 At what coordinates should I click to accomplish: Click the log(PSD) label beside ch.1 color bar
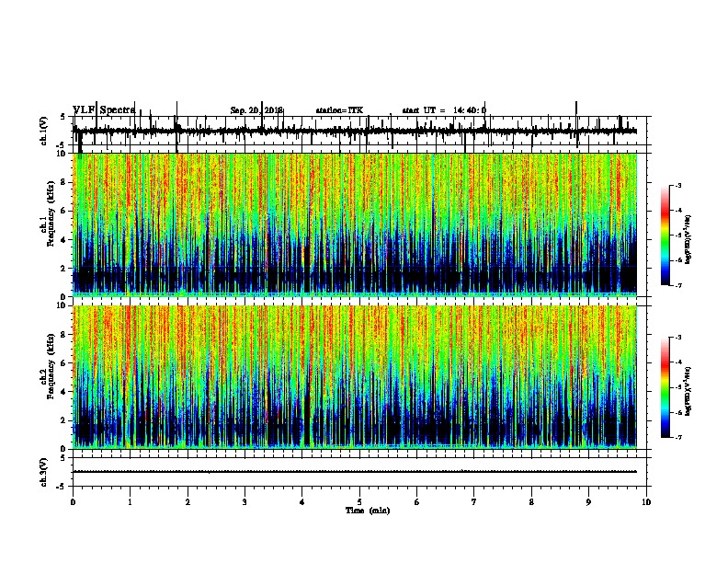[x=688, y=239]
